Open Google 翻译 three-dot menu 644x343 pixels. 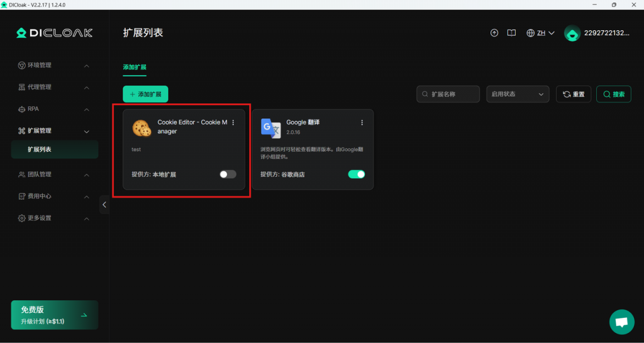(x=362, y=123)
